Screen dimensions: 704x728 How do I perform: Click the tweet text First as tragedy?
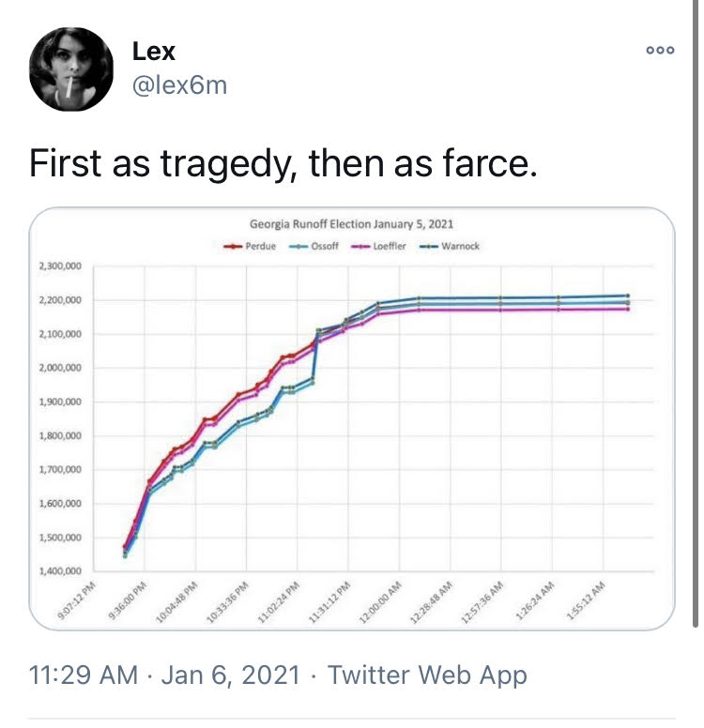coord(283,163)
